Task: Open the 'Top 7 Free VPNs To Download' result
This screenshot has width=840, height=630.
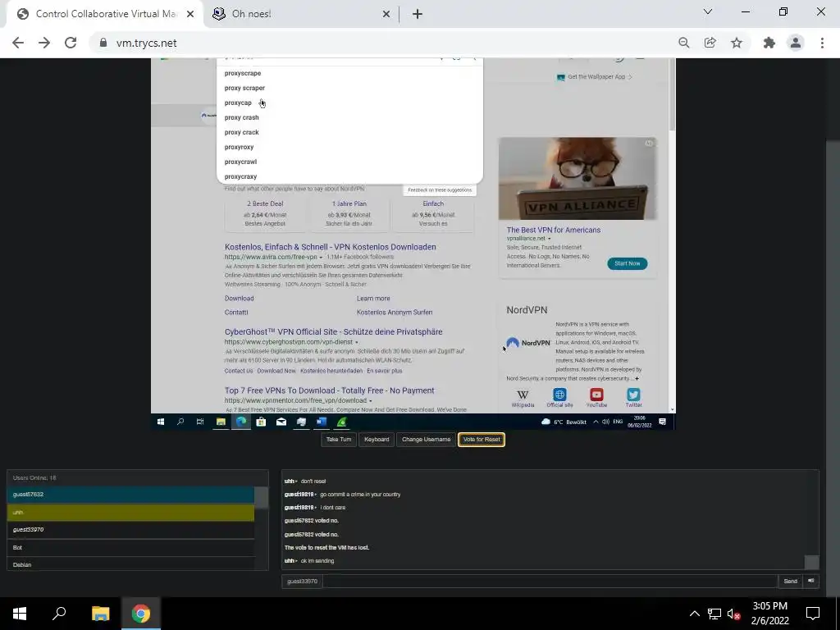Action: pos(330,390)
